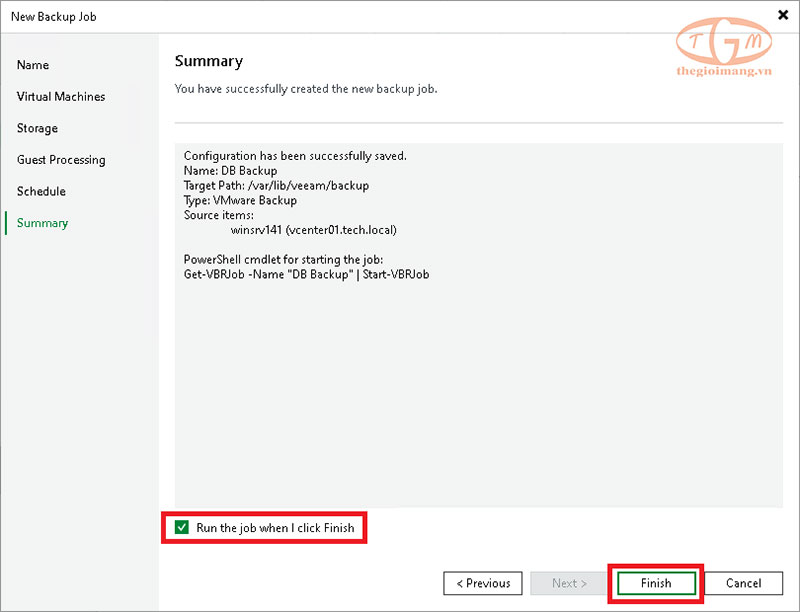Go to the Guest Processing step

point(61,160)
